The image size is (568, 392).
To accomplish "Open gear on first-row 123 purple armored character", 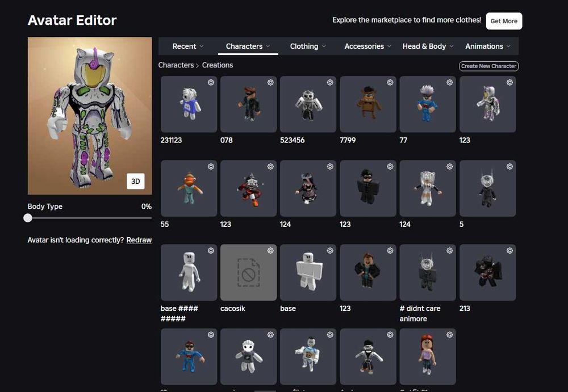I will (x=509, y=82).
